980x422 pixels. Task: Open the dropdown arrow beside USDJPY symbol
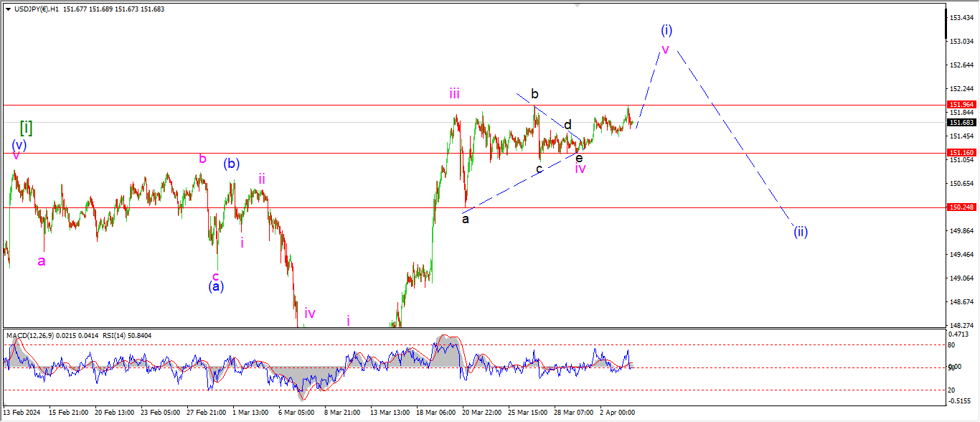pos(8,9)
